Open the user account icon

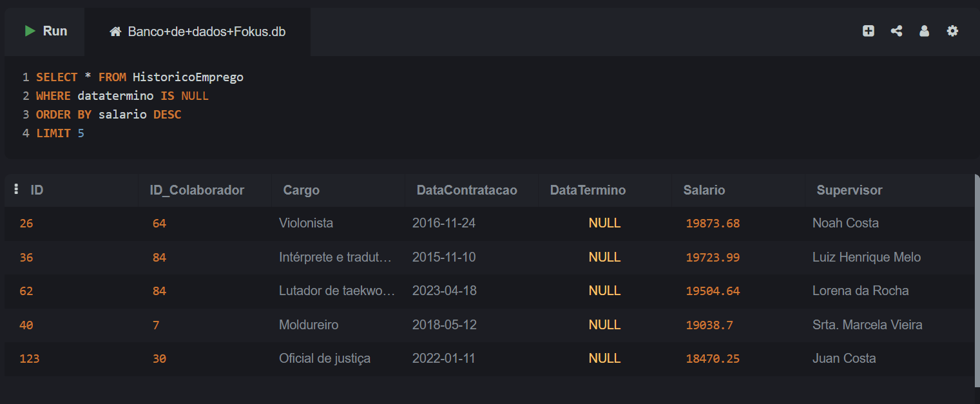pyautogui.click(x=924, y=31)
